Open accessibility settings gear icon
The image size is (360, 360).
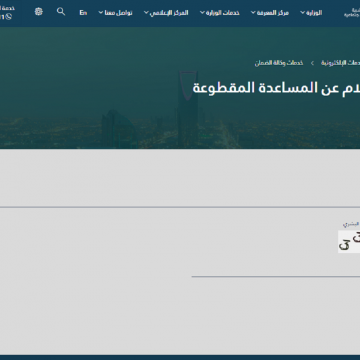tap(39, 12)
